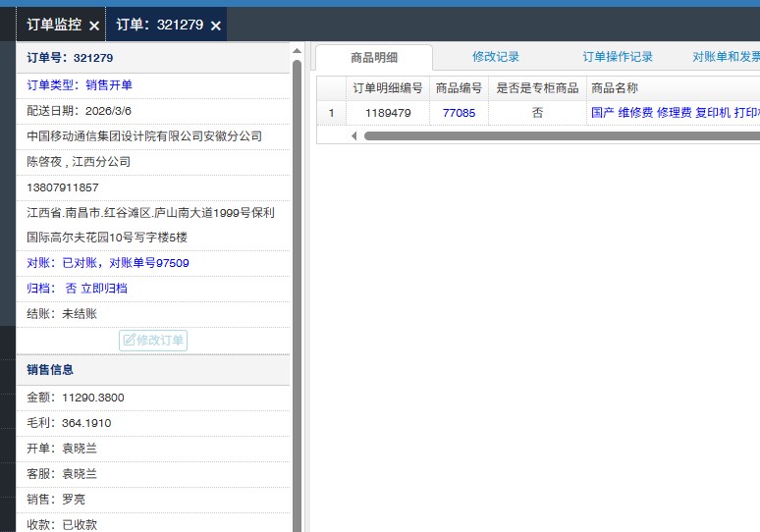Image resolution: width=760 pixels, height=532 pixels.
Task: Open the 对账单和发票 tab
Action: [725, 57]
